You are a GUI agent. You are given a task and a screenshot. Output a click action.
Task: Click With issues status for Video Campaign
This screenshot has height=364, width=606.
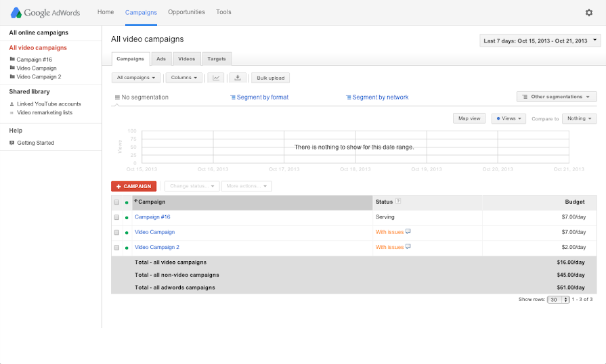389,232
